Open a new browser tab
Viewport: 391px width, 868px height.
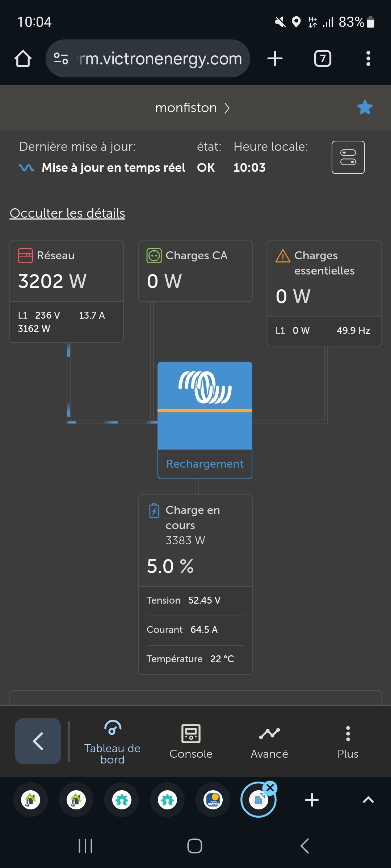coord(275,59)
